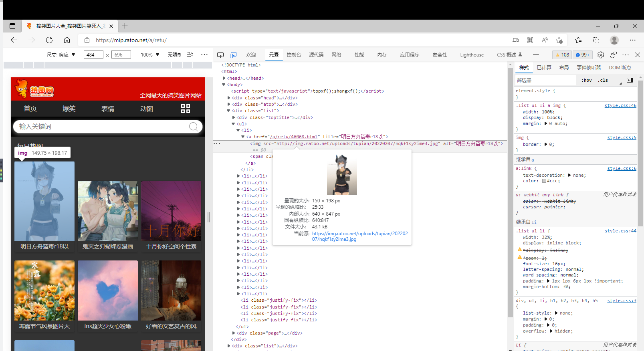Image resolution: width=644 pixels, height=351 pixels.
Task: Toggle device emulation icon in DevTools
Action: (233, 55)
